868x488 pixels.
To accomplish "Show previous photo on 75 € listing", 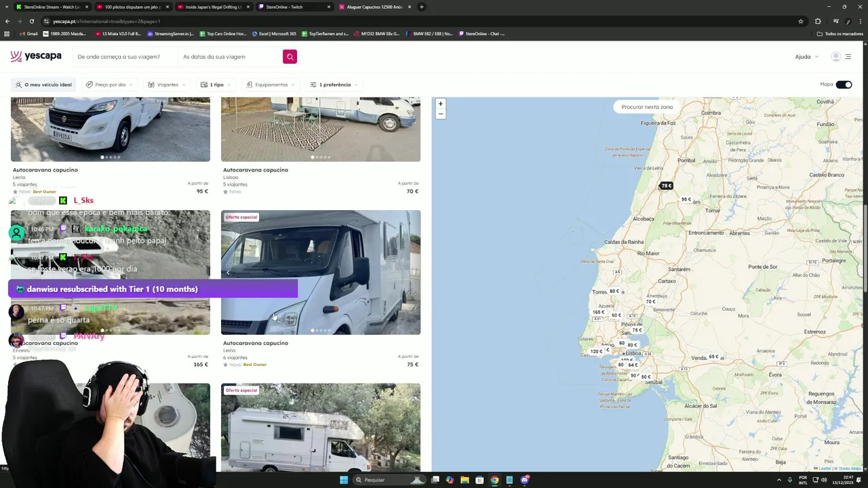I will coord(229,272).
